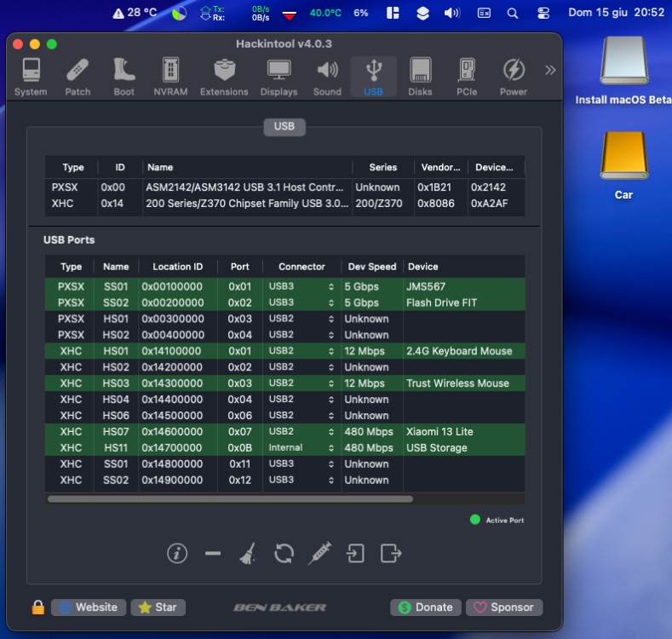672x639 pixels.
Task: Open Install macOS Beta desktop drive
Action: [x=624, y=72]
